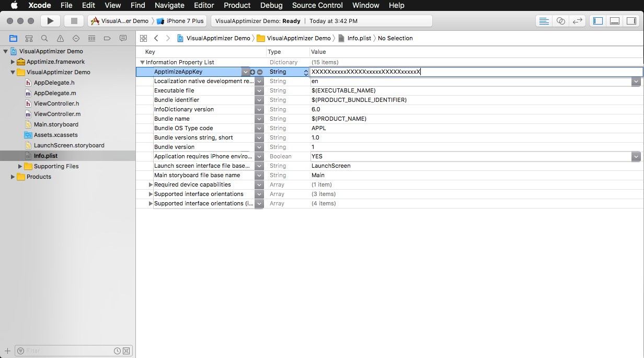Image resolution: width=644 pixels, height=358 pixels.
Task: Open the Editor menu
Action: (204, 5)
